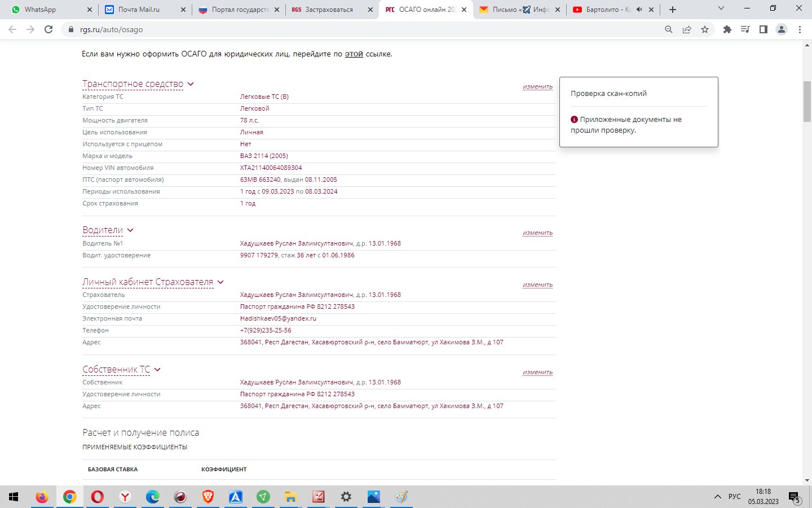Open Yandex Browser from the taskbar
Image resolution: width=812 pixels, height=508 pixels.
click(x=125, y=497)
